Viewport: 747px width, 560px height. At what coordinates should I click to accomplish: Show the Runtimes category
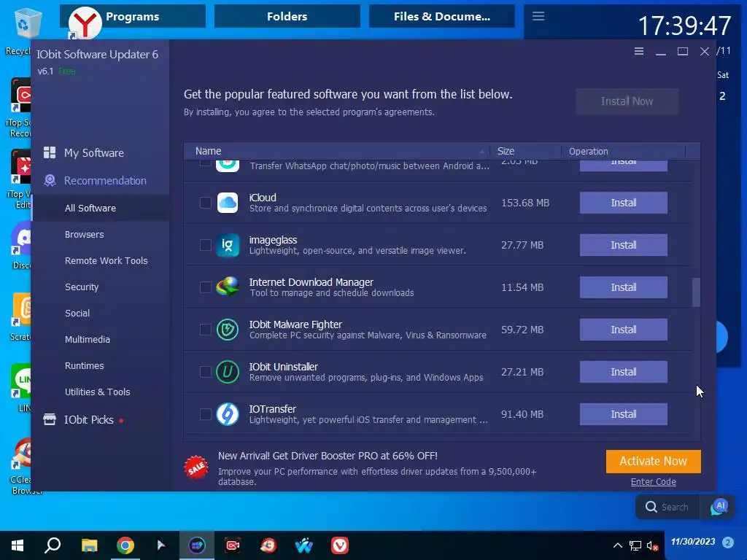(x=85, y=365)
